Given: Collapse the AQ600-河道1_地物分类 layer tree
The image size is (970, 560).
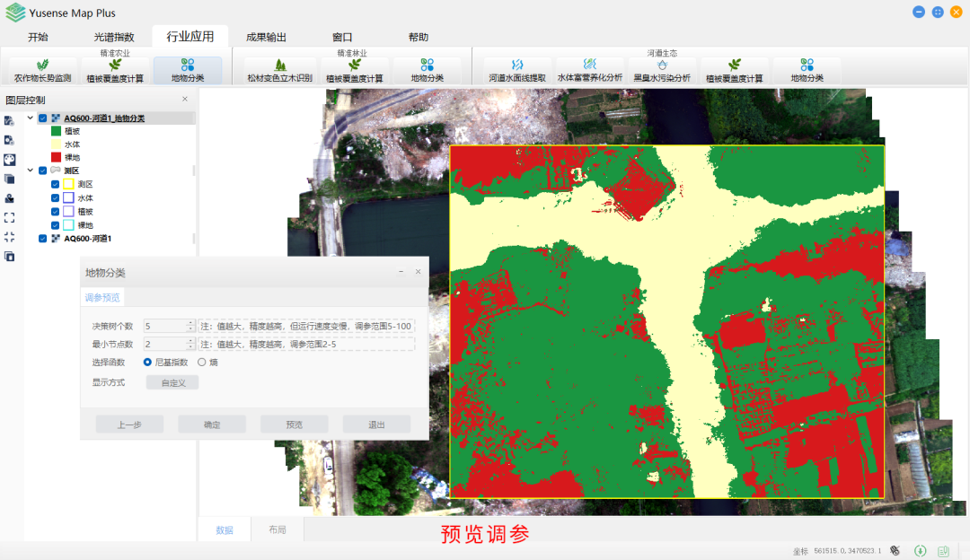Looking at the screenshot, I should tap(31, 118).
